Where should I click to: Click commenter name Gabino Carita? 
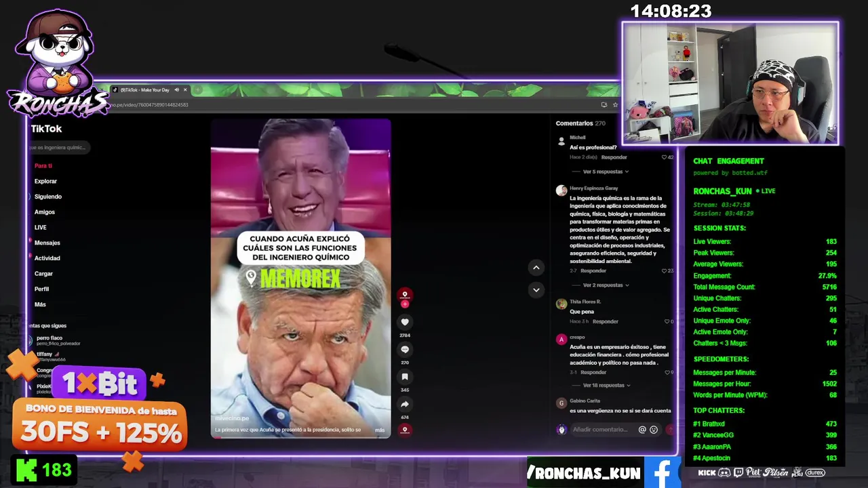click(585, 401)
